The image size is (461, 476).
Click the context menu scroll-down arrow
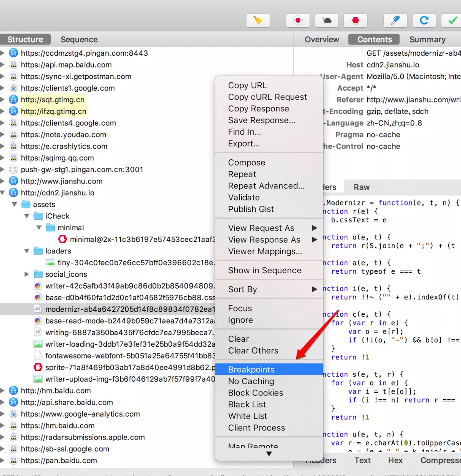point(269,454)
